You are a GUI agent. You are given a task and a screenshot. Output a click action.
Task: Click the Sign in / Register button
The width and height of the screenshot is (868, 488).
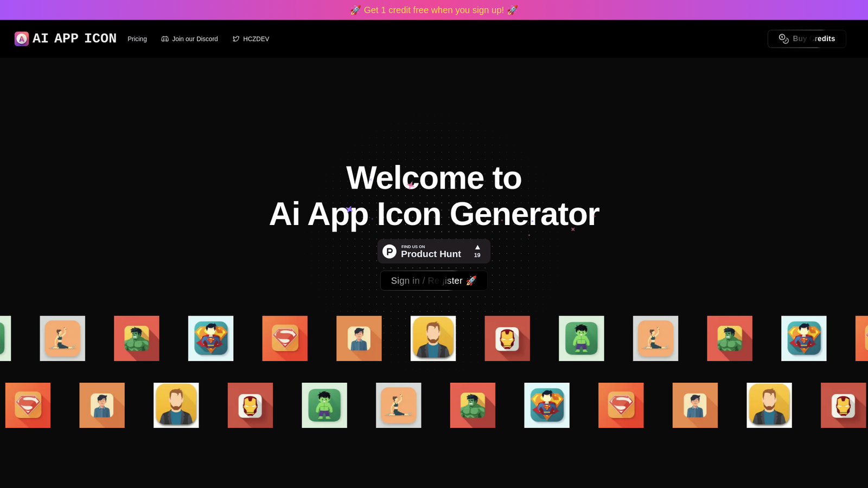tap(434, 280)
